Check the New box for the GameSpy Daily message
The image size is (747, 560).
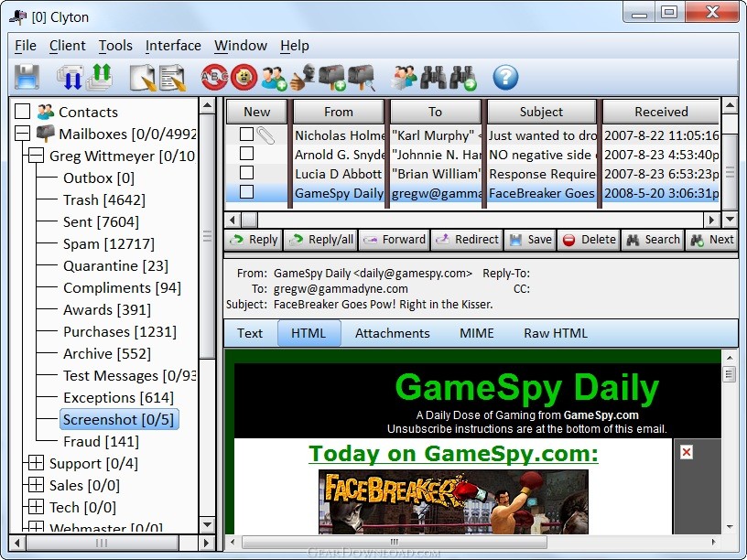246,192
